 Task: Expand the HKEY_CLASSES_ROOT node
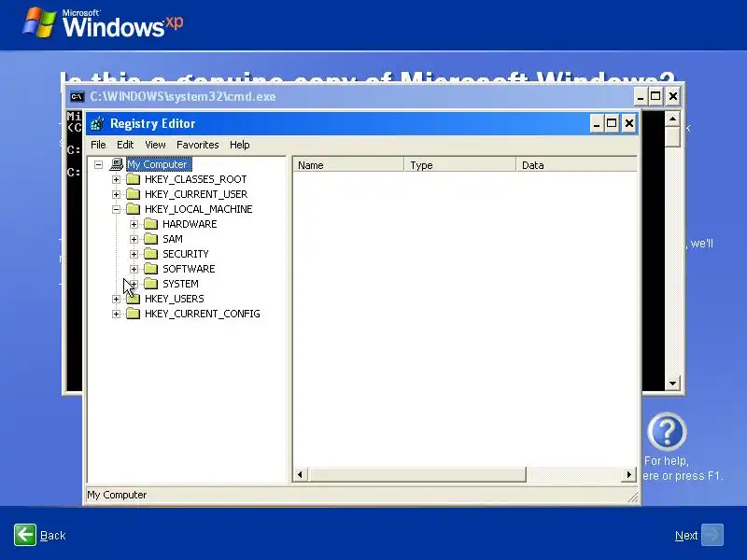click(x=116, y=179)
